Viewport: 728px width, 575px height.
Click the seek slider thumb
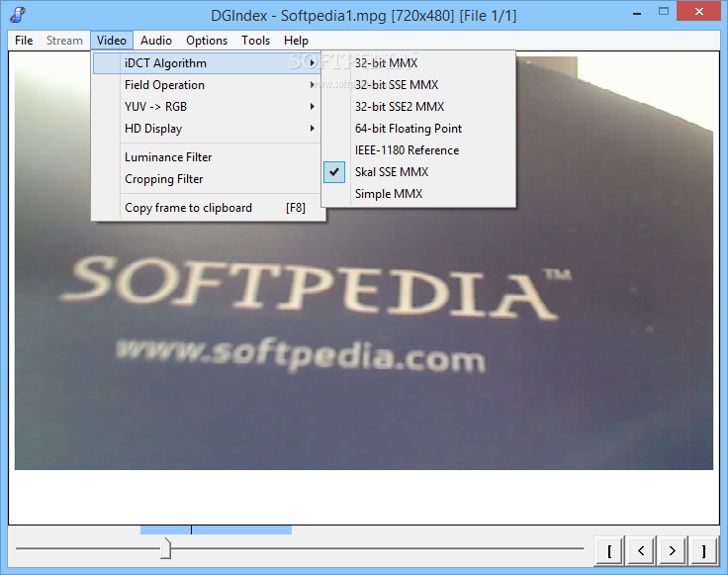click(x=166, y=548)
